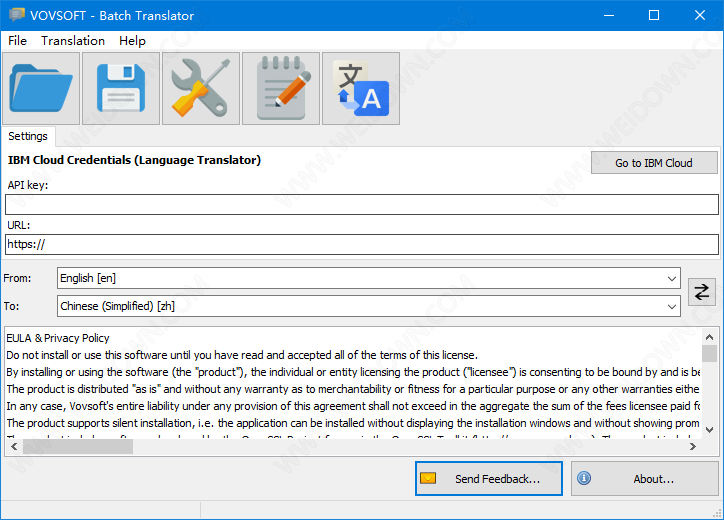Click the horizontal scrollbar right arrow
The height and width of the screenshot is (520, 724).
(693, 447)
